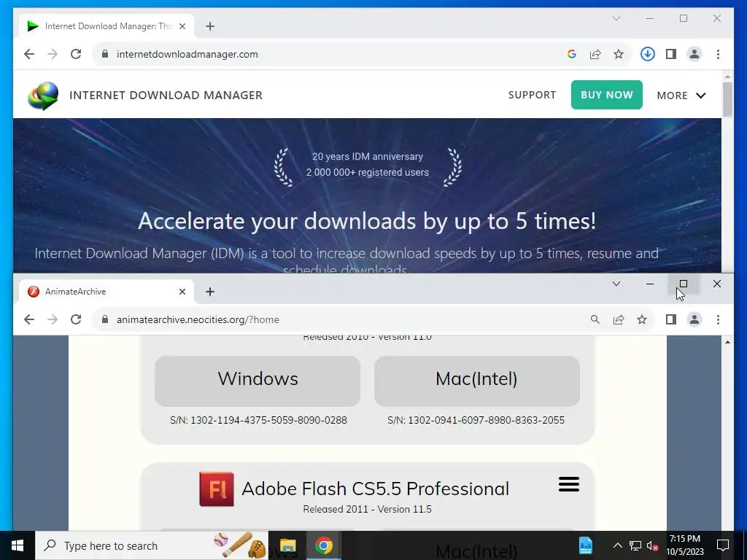Open network status icon in tray

click(635, 545)
